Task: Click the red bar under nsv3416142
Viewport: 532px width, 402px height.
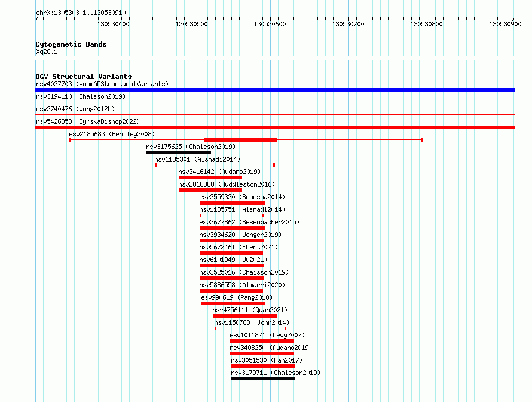Action: click(x=210, y=178)
